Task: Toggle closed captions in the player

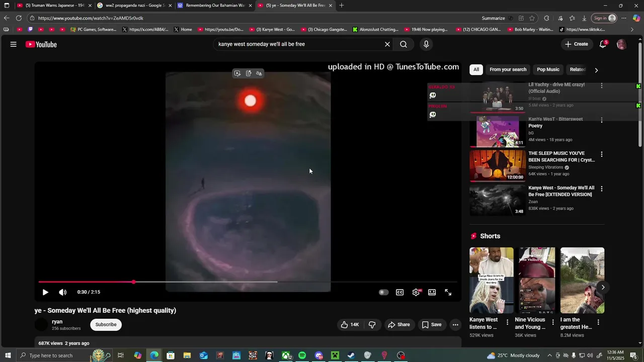Action: pos(399,292)
